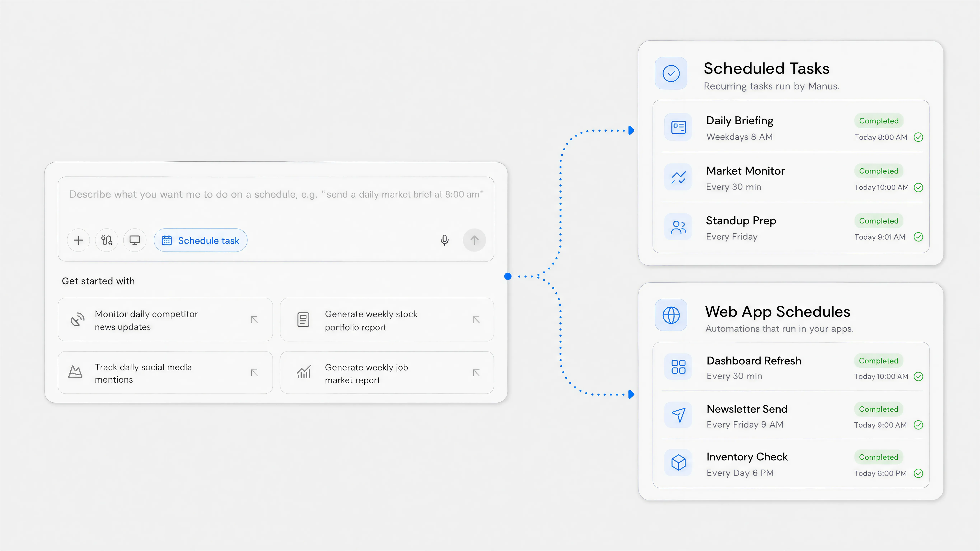
Task: Click arrow on social media mentions card
Action: (x=254, y=373)
